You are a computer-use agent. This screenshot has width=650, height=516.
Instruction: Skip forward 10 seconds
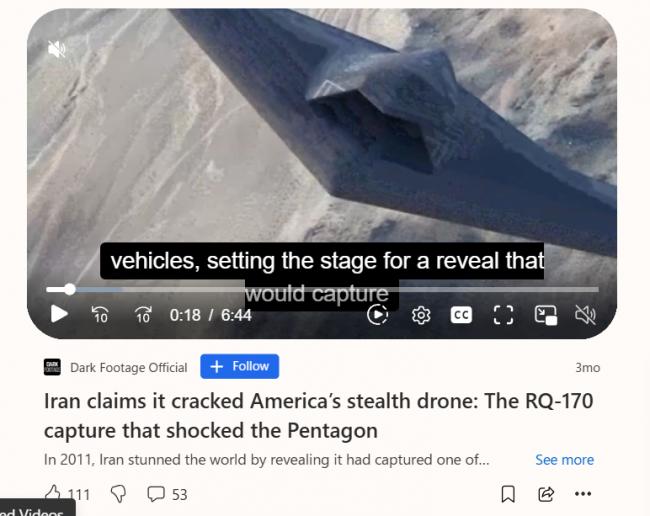[x=143, y=315]
